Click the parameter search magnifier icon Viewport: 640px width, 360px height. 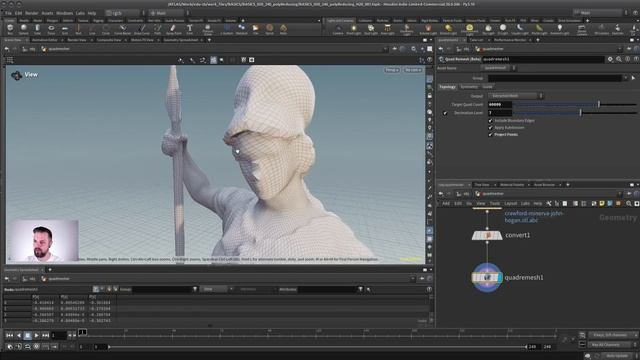(x=619, y=59)
